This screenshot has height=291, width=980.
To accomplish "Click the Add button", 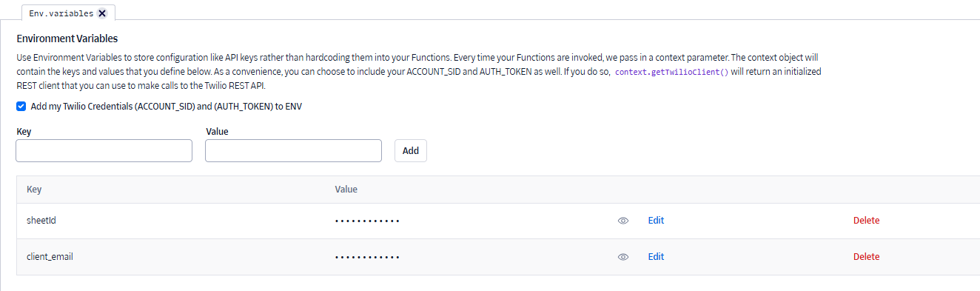I will [411, 150].
